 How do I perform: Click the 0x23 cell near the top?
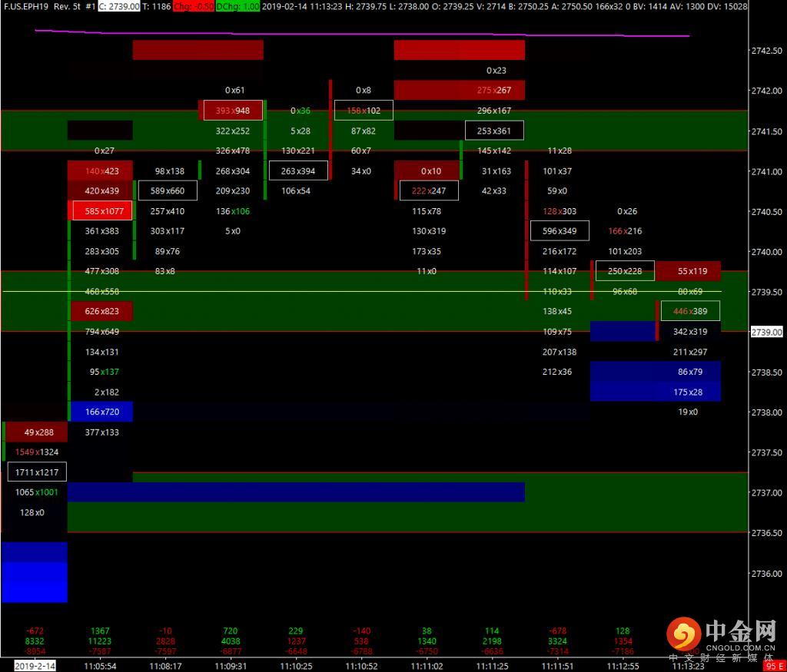tap(496, 71)
